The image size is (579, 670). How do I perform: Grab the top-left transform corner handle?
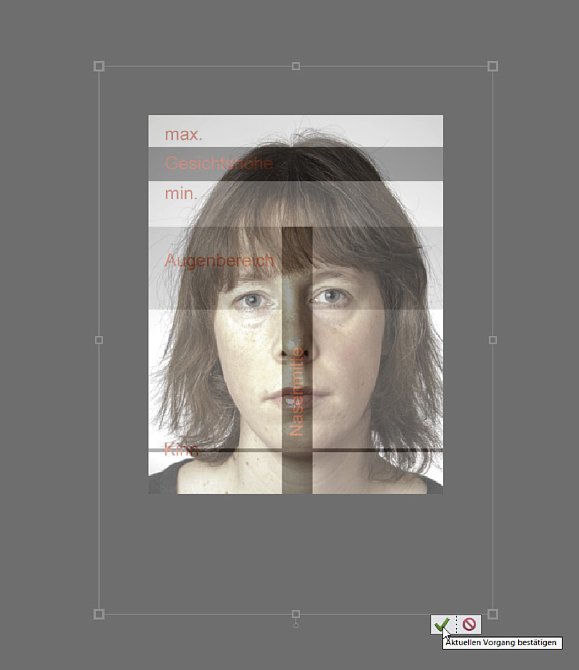click(99, 66)
